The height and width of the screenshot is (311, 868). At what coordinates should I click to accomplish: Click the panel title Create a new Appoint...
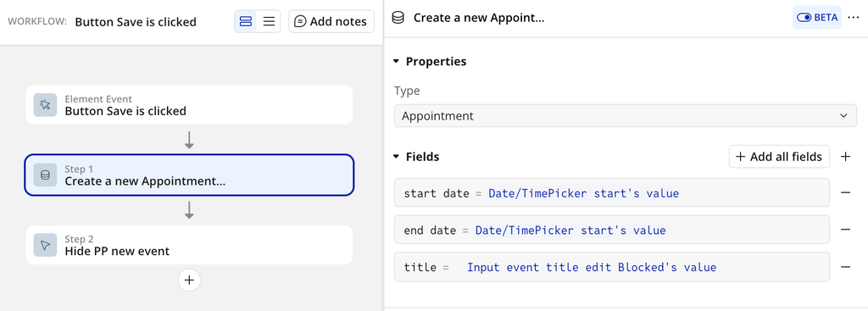479,18
